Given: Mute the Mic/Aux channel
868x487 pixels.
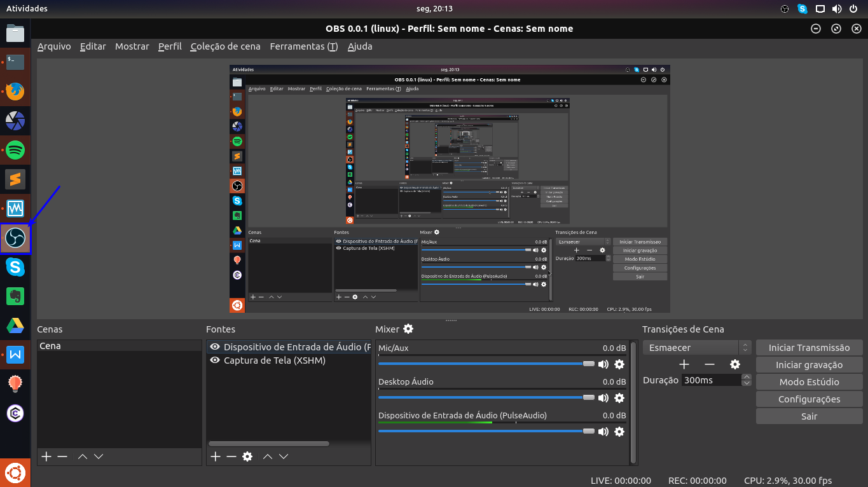Looking at the screenshot, I should click(603, 364).
